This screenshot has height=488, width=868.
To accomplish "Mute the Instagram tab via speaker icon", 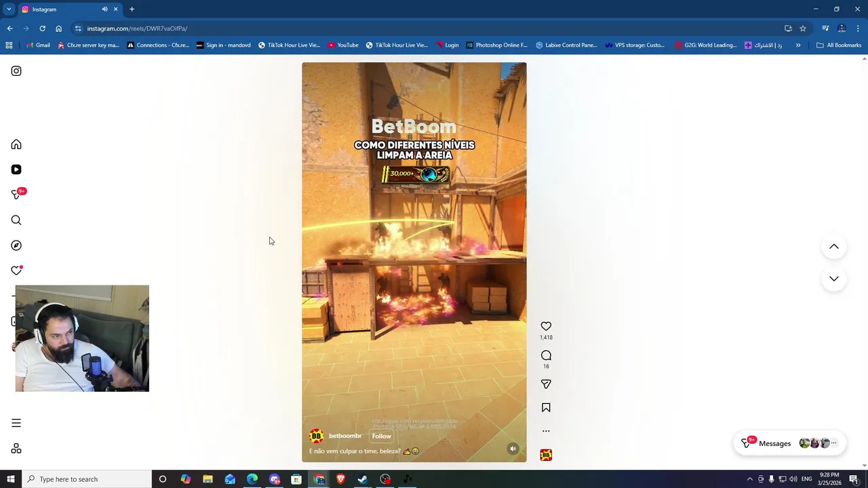I will 104,9.
